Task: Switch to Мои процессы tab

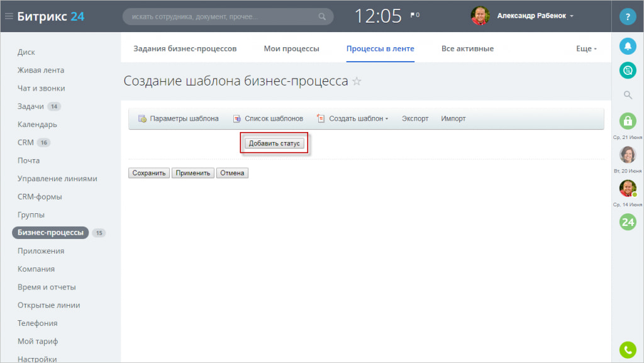Action: coord(291,49)
